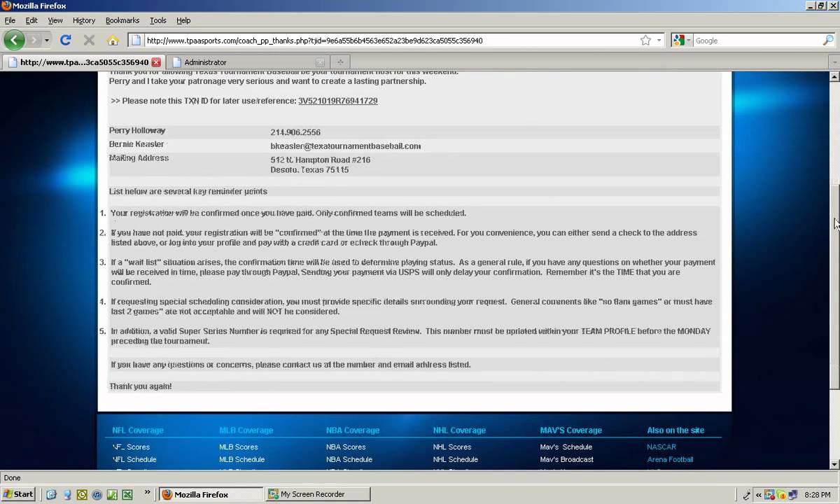Screen dimensions: 840x504
Task: Open the NHL Schedule link
Action: (456, 459)
